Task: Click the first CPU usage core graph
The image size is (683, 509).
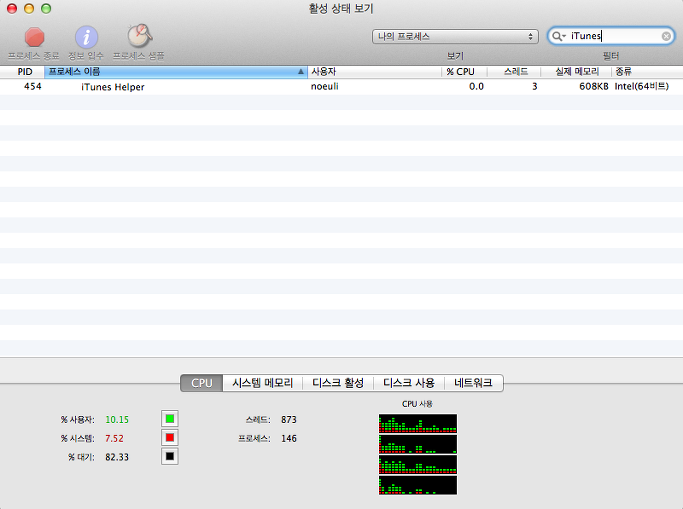Action: [418, 423]
